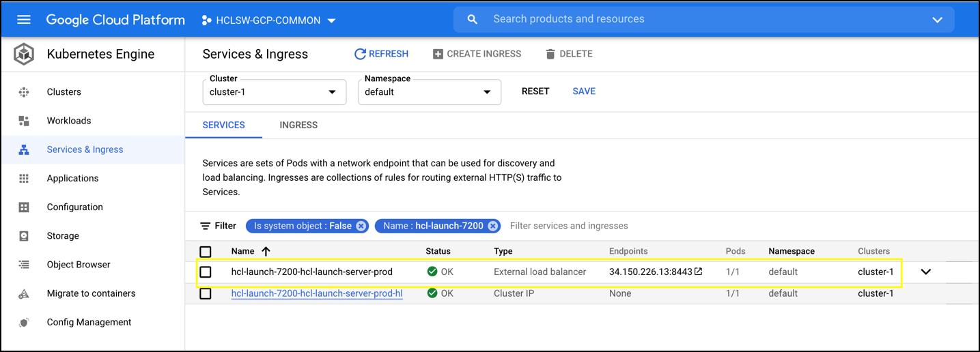Click the Object Browser list icon
Image resolution: width=980 pixels, height=352 pixels.
pyautogui.click(x=24, y=265)
